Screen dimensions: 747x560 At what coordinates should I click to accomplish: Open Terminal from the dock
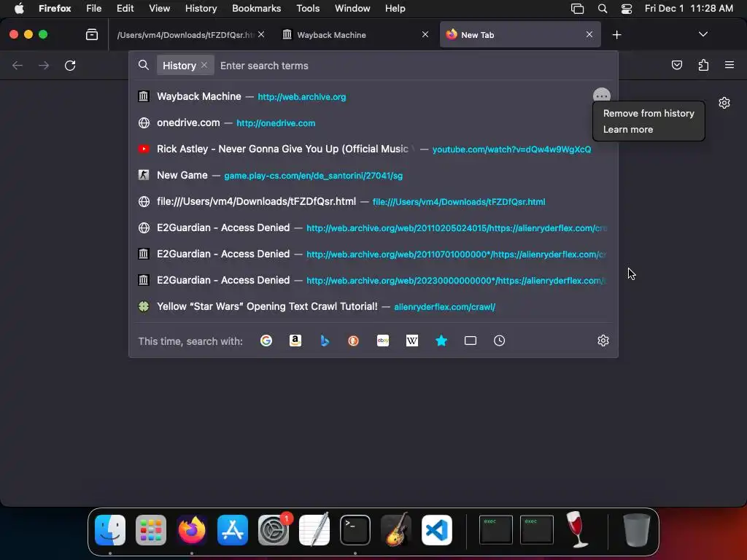click(355, 530)
